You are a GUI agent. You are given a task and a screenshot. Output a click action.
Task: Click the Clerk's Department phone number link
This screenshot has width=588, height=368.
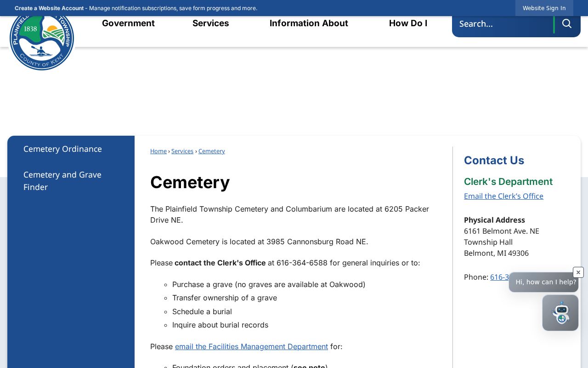point(499,277)
